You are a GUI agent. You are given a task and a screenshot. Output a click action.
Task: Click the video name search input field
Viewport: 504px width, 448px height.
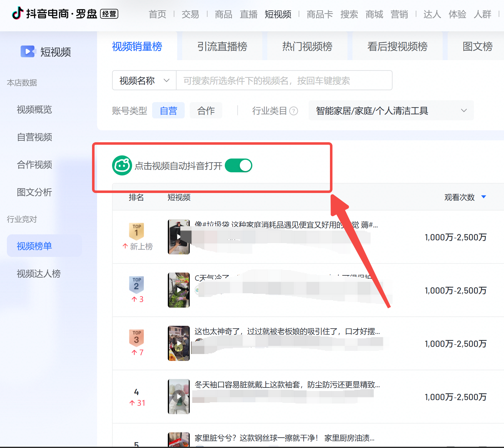[284, 81]
